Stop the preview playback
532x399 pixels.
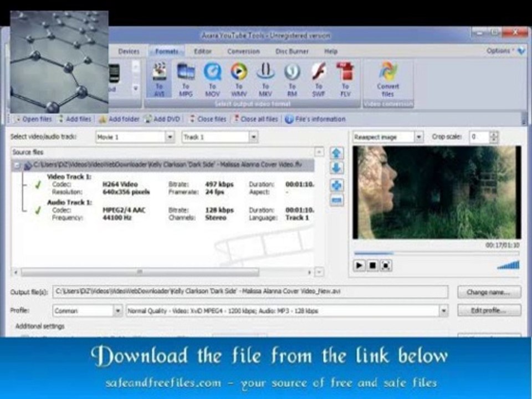[x=372, y=265]
